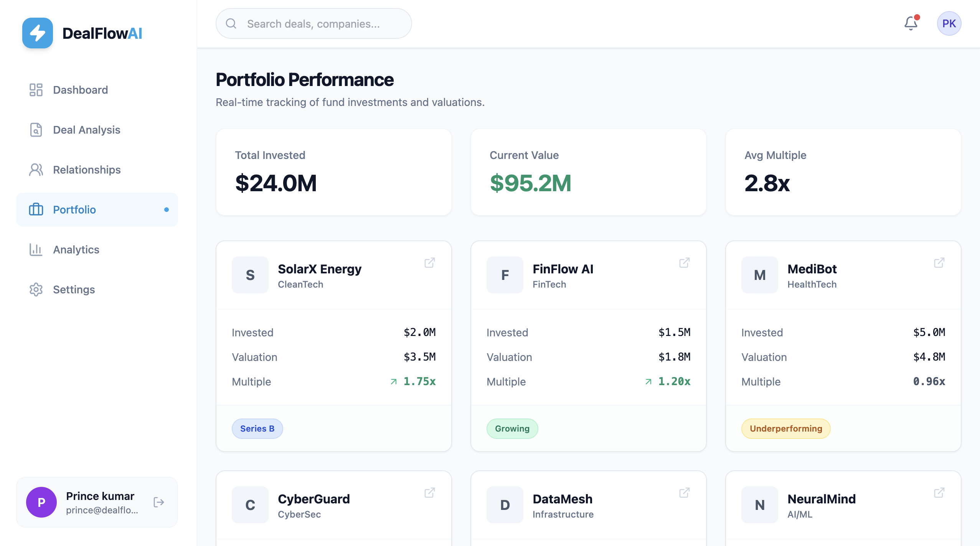980x546 pixels.
Task: Open DataMesh external link icon
Action: click(684, 493)
